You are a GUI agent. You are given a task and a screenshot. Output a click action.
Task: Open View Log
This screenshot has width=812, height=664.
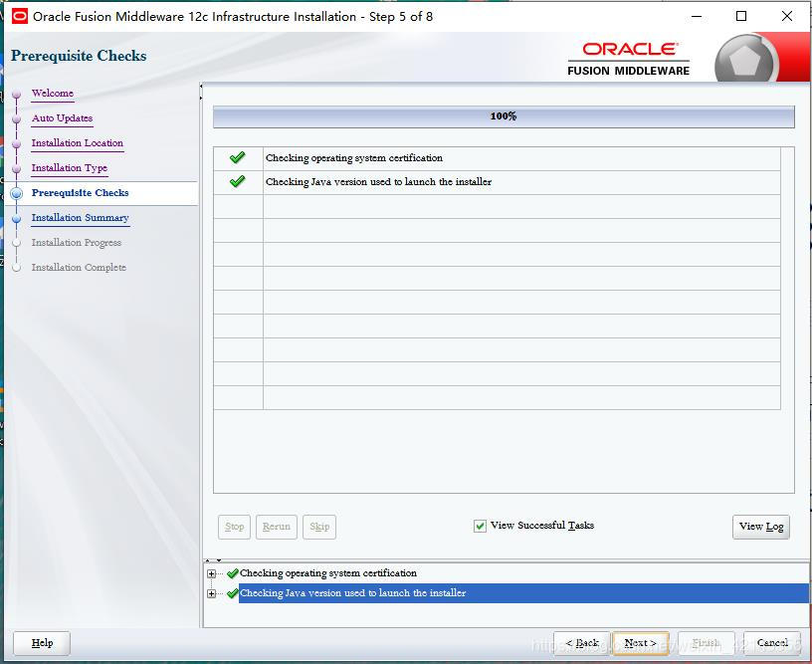pyautogui.click(x=760, y=527)
